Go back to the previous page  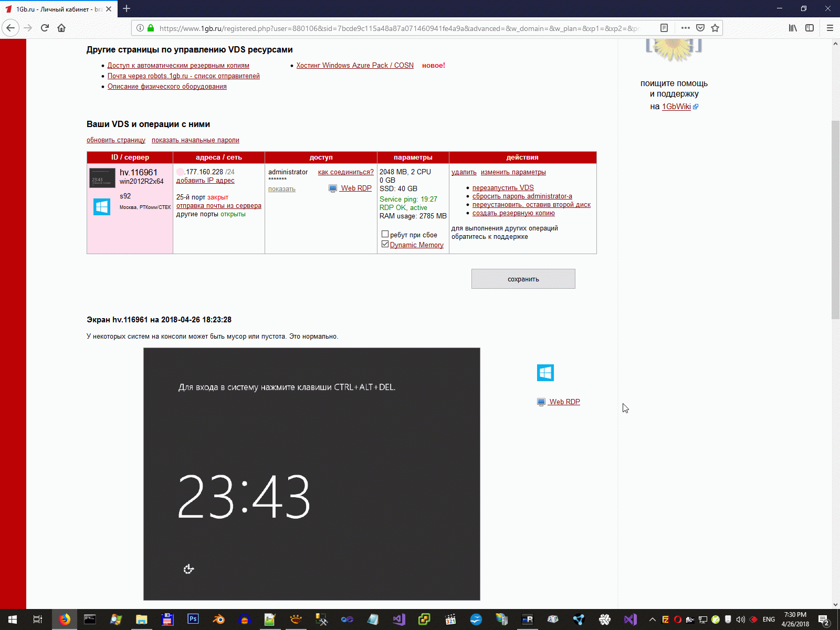point(10,28)
